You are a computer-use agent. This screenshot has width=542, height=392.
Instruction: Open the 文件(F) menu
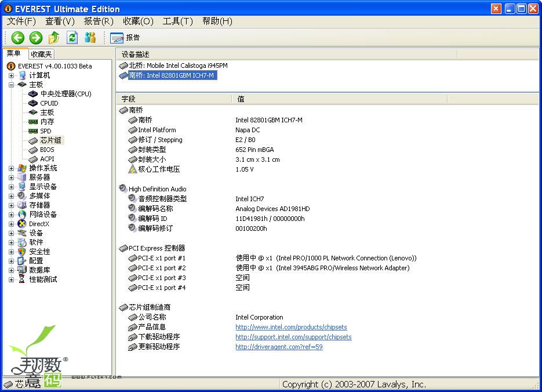21,21
